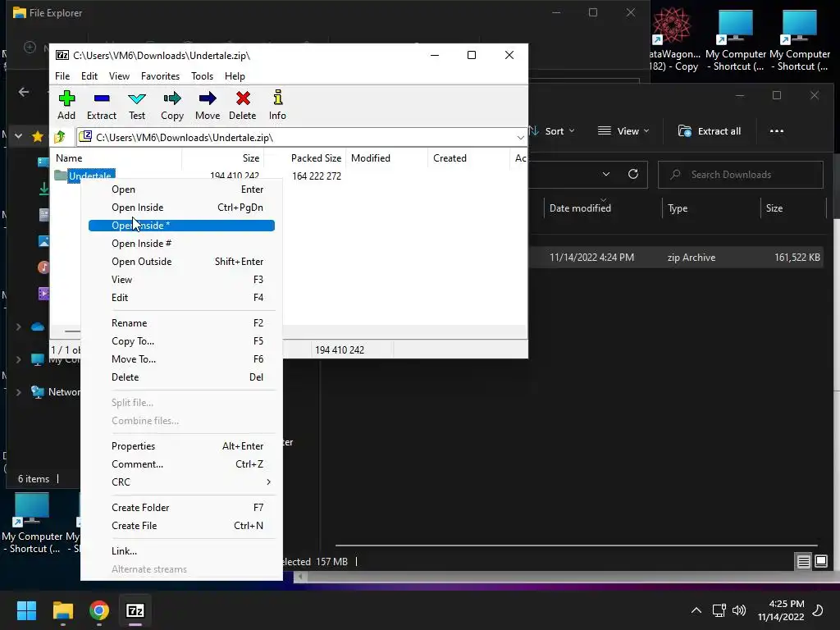
Task: Choose Create Folder from context menu
Action: pos(181,507)
